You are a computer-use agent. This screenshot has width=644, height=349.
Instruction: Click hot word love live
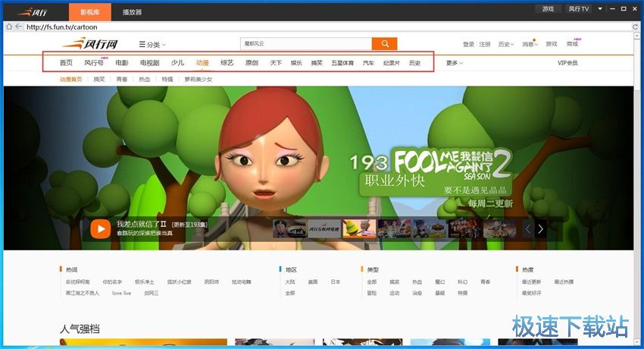121,293
